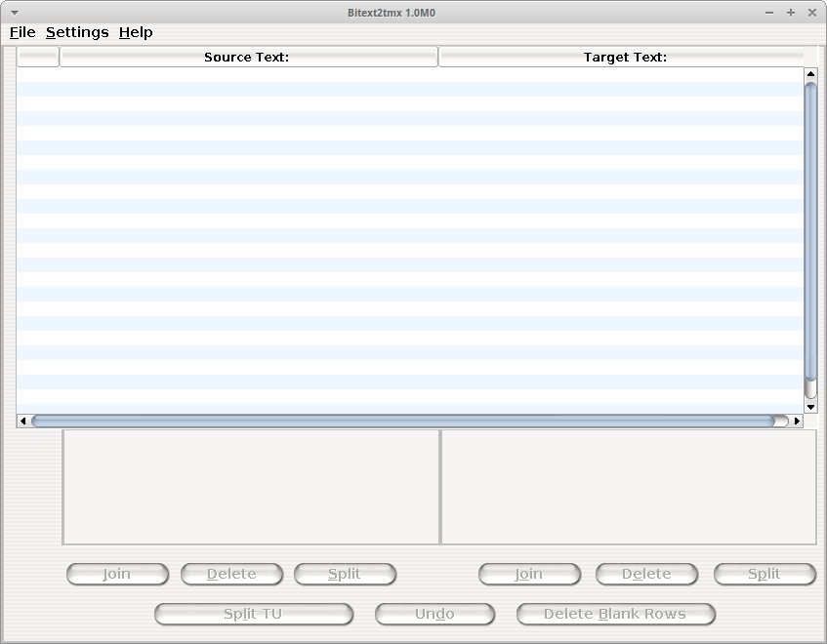This screenshot has height=644, width=827.
Task: Open the Help menu
Action: (136, 32)
